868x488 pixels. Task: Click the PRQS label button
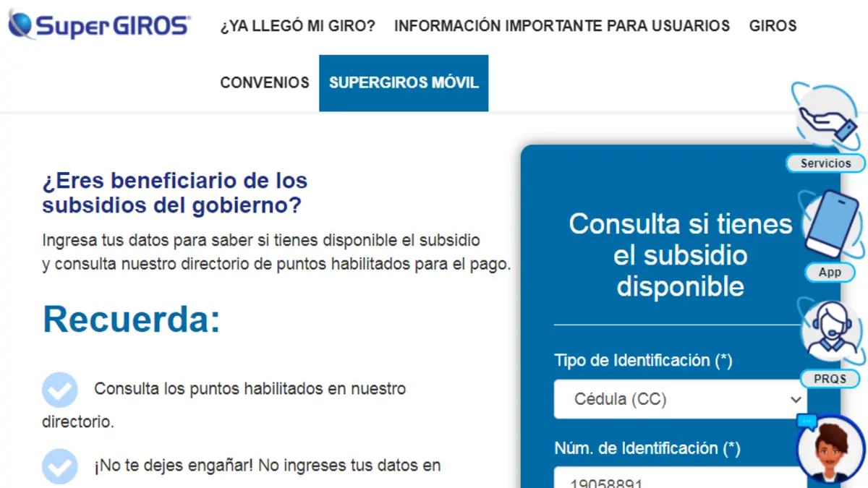(829, 379)
